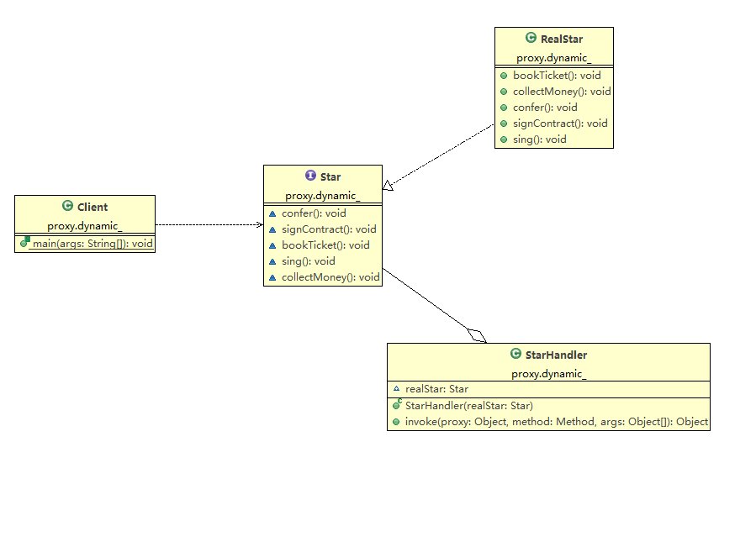Select the RealStar class name

point(562,39)
